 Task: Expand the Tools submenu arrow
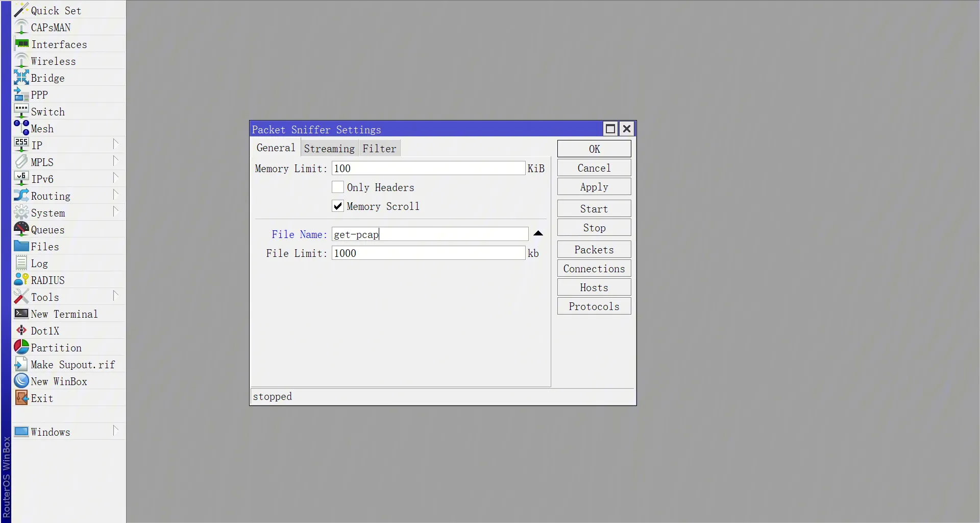coord(115,296)
